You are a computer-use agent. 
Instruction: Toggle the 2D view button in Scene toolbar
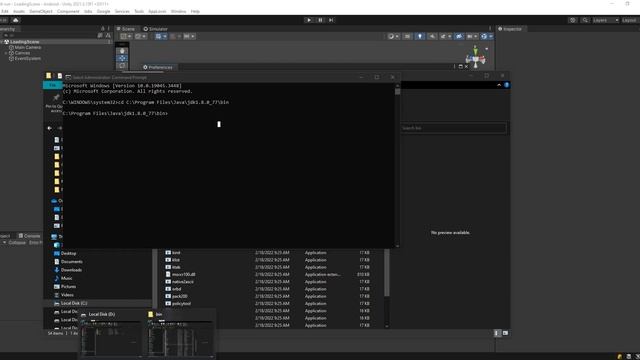click(407, 36)
